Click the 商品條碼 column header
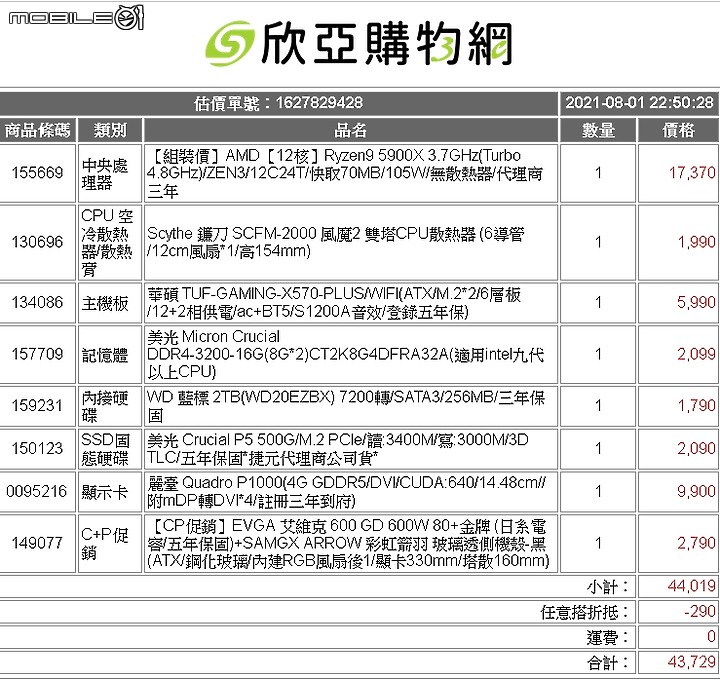Image resolution: width=720 pixels, height=680 pixels. (x=38, y=130)
